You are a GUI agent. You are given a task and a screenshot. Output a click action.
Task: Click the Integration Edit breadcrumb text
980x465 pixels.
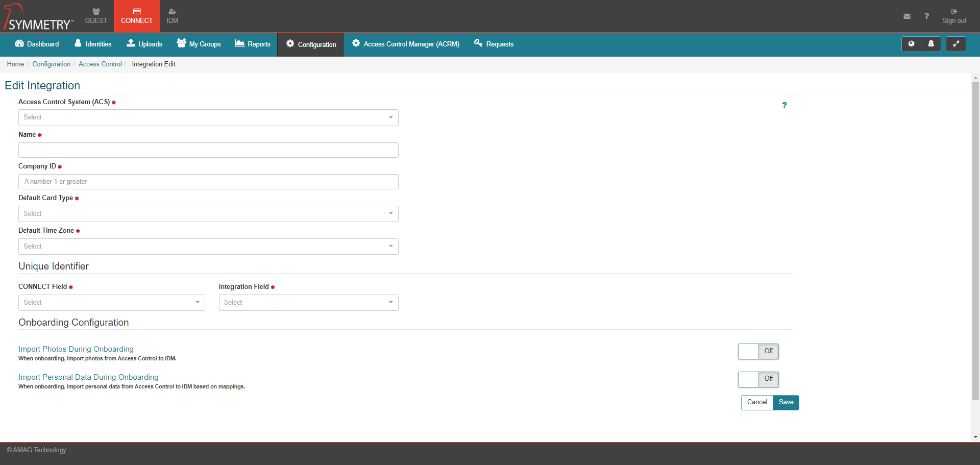tap(154, 64)
